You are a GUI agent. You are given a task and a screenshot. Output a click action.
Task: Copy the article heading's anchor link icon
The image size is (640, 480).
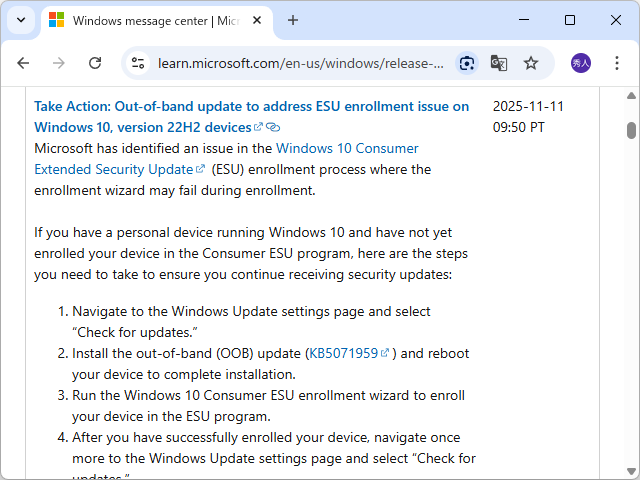pyautogui.click(x=273, y=128)
